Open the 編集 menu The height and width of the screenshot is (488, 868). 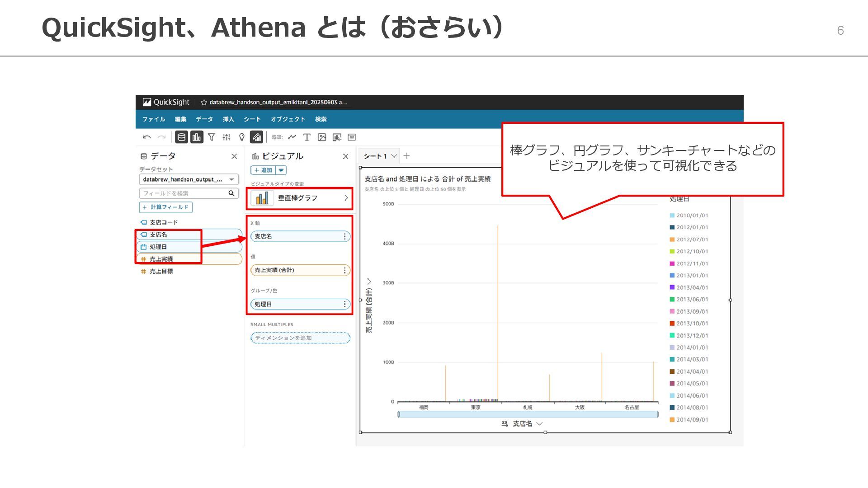(x=181, y=119)
